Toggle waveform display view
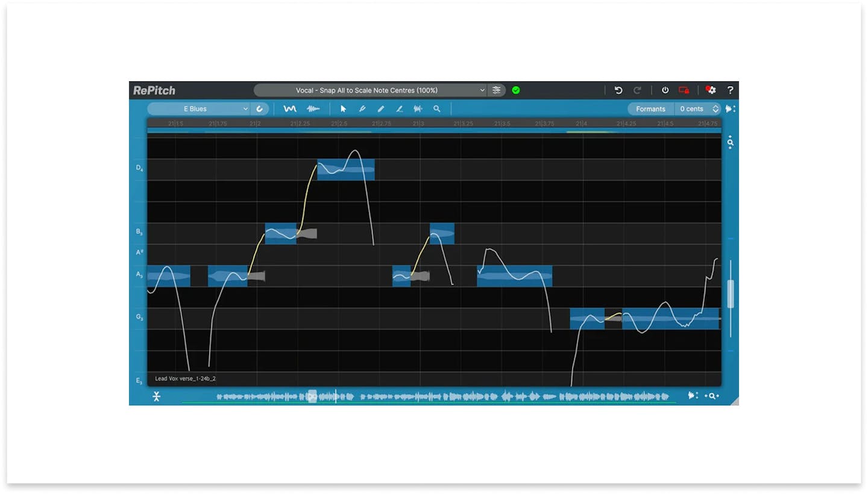Screen dimensions: 868x494 pos(313,109)
